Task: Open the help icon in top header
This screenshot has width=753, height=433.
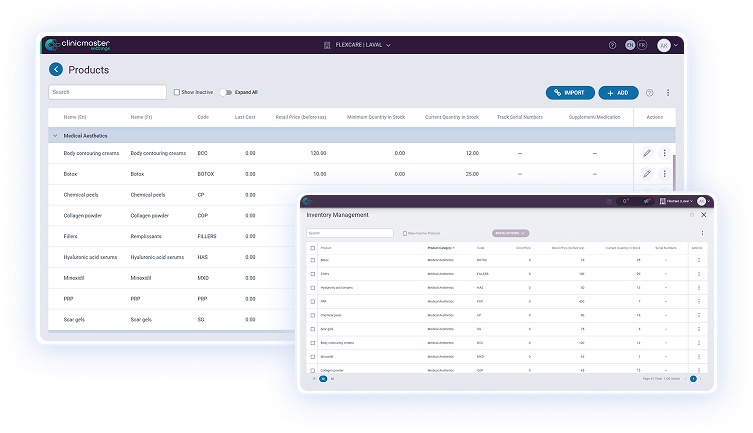Action: 613,45
